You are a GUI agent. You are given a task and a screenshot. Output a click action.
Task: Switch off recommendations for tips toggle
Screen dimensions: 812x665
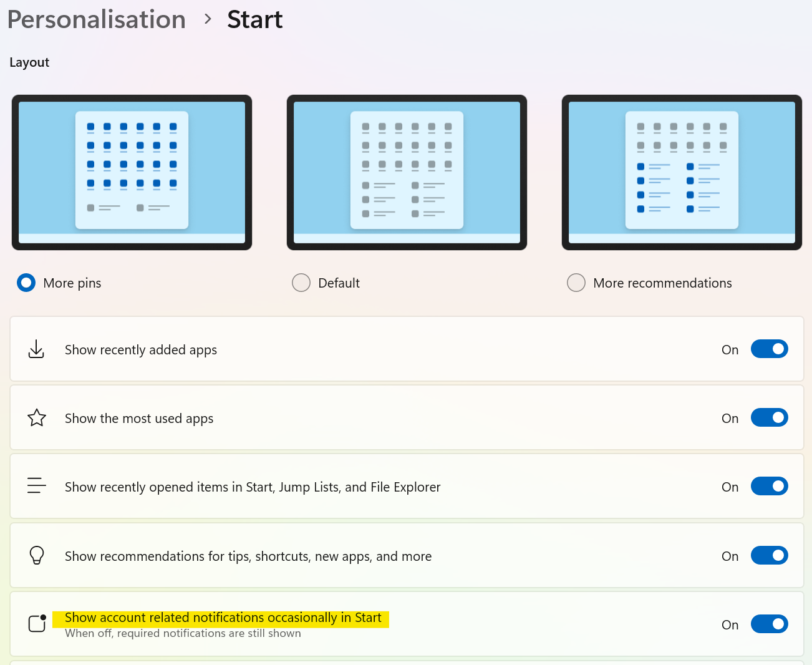(x=769, y=556)
